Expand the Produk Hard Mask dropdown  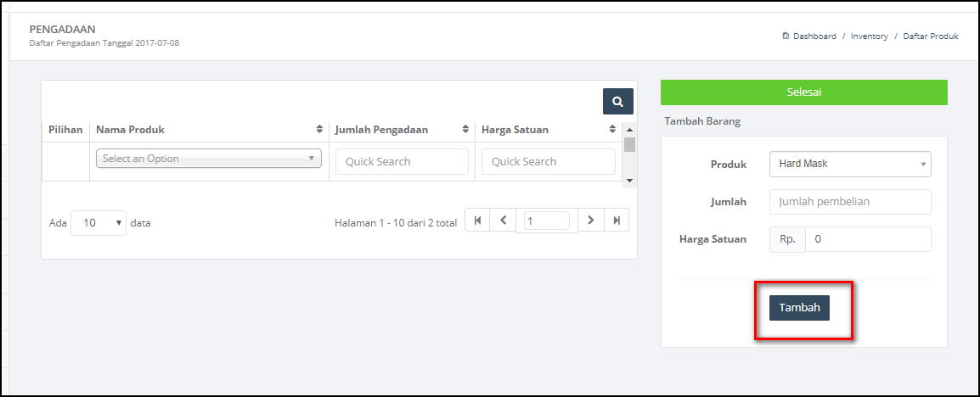pyautogui.click(x=850, y=165)
